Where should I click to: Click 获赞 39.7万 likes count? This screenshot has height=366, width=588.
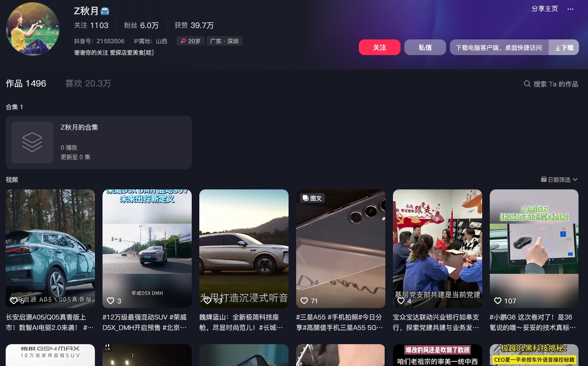click(194, 25)
